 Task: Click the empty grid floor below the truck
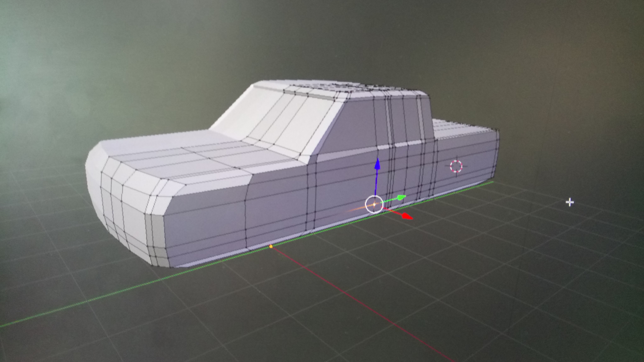[250, 312]
